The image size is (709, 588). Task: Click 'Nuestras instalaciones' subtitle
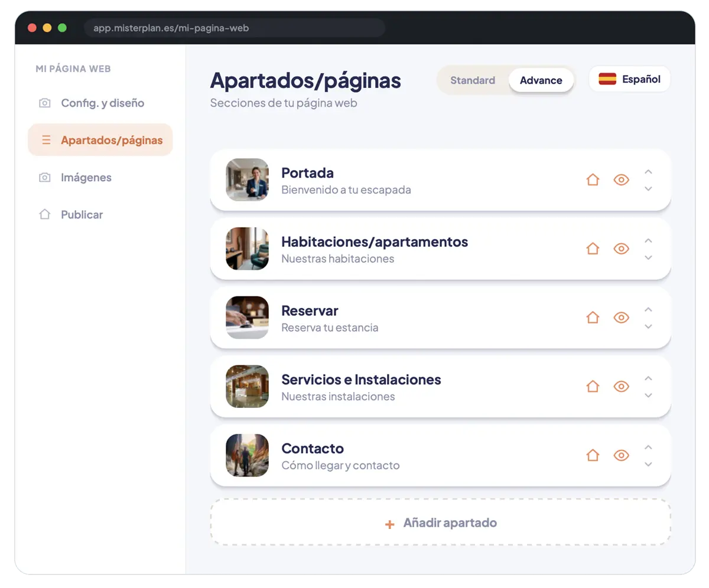point(338,397)
